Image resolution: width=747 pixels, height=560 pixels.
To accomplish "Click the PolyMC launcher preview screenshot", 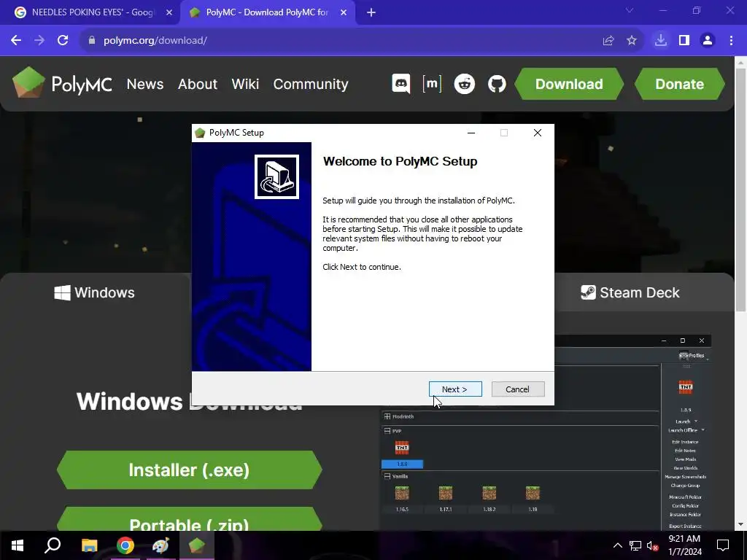I will (x=546, y=433).
